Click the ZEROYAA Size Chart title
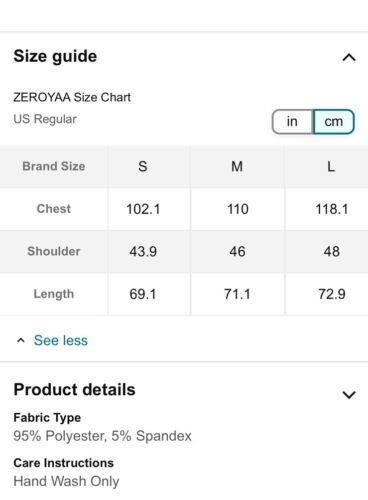Viewport: 368px width, 500px height. tap(72, 97)
